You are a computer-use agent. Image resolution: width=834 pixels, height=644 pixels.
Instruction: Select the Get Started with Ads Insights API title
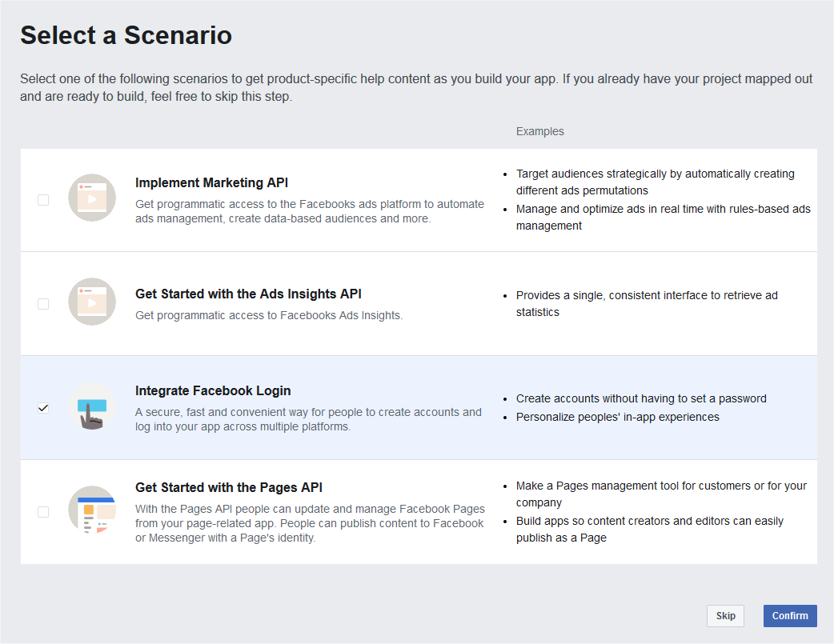(x=248, y=294)
